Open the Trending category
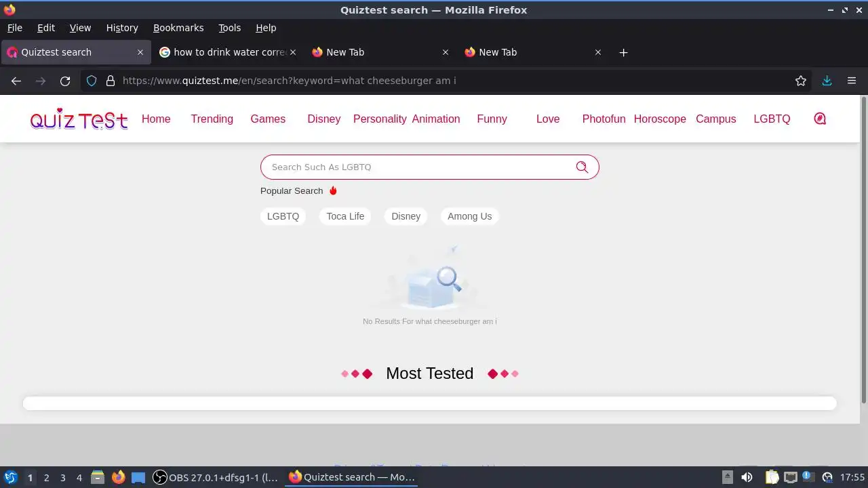The image size is (868, 488). coord(212,119)
